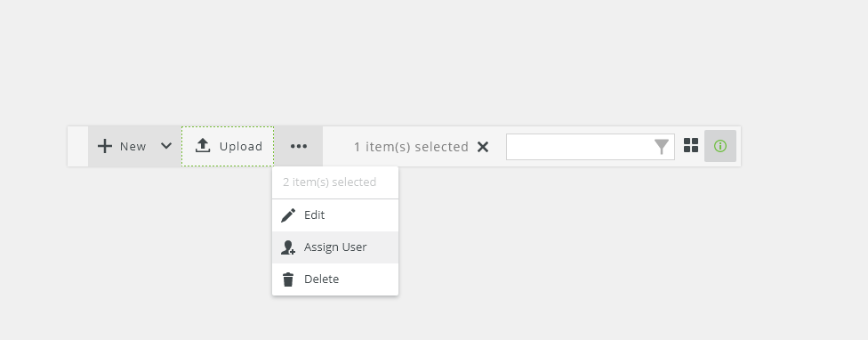Image resolution: width=868 pixels, height=340 pixels.
Task: Expand the New dropdown chevron
Action: pyautogui.click(x=166, y=146)
